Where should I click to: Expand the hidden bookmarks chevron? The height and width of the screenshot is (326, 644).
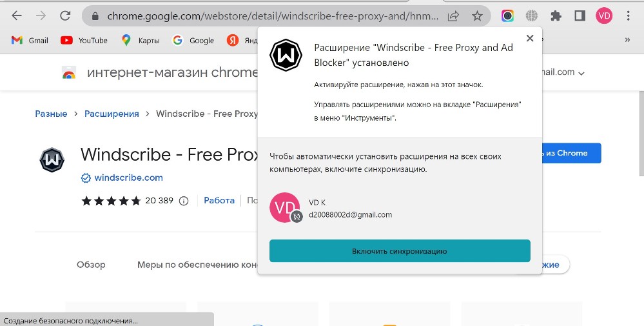click(x=627, y=40)
